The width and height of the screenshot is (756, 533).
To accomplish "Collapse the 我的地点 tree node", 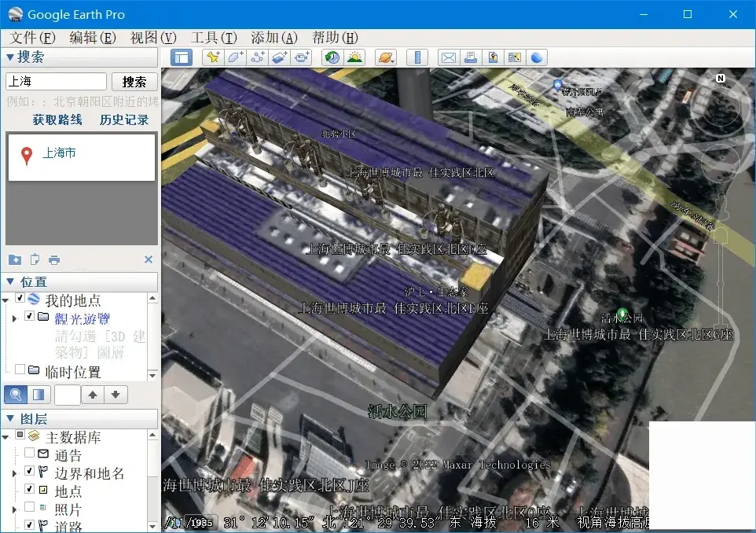I will coord(6,300).
